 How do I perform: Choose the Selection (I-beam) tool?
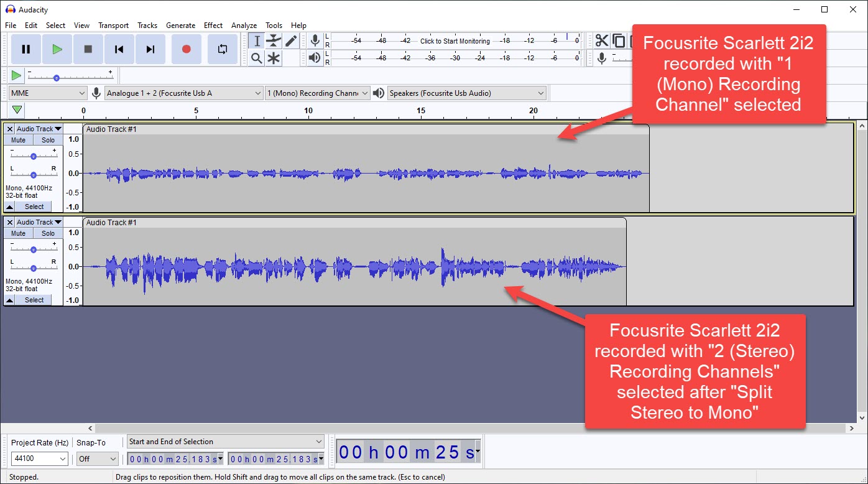(x=257, y=41)
